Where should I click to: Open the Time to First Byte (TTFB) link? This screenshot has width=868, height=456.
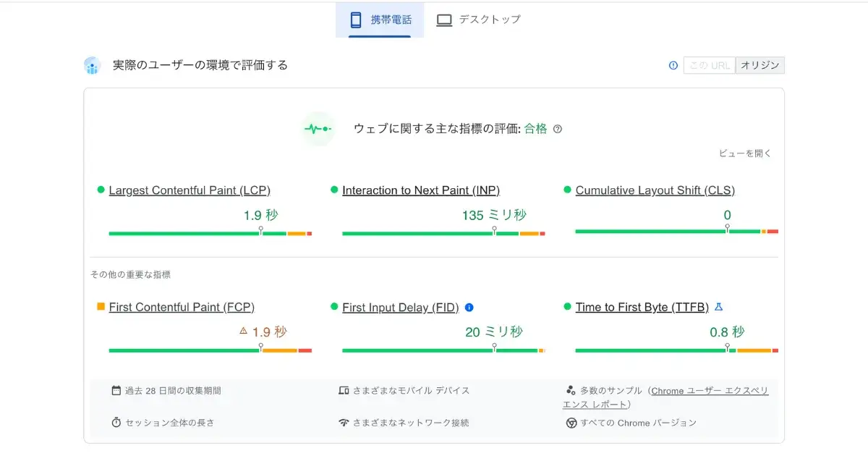point(642,308)
